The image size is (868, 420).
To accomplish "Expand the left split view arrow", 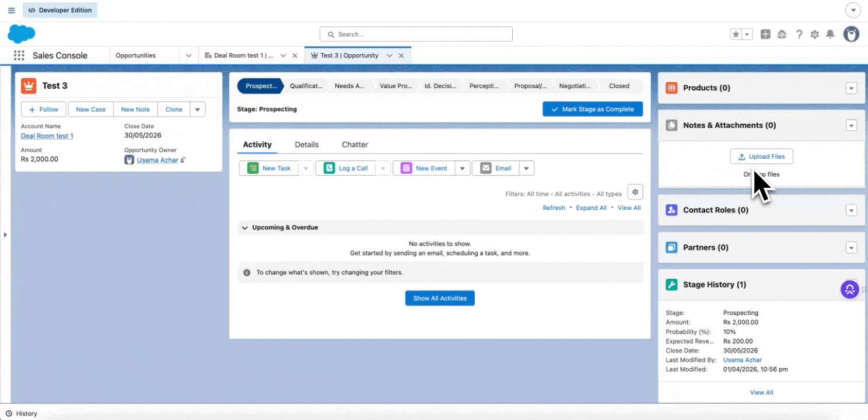I will [5, 235].
